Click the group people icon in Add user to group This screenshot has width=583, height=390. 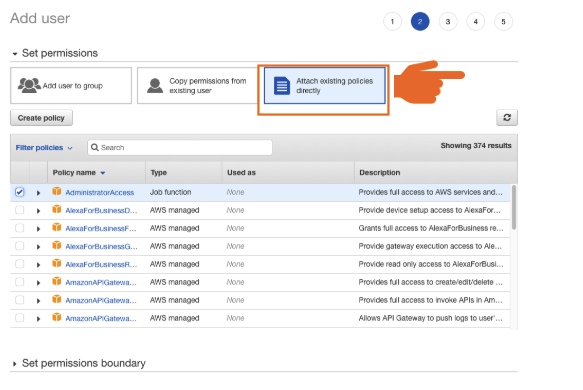point(29,85)
